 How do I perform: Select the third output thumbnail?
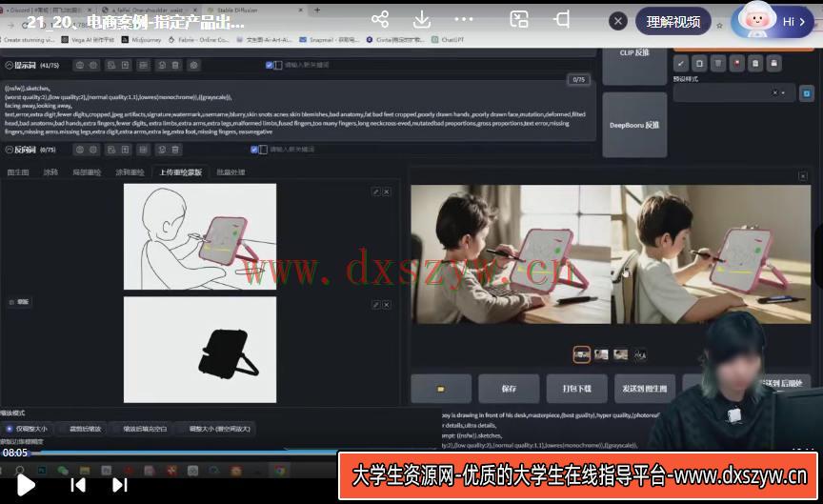click(620, 355)
